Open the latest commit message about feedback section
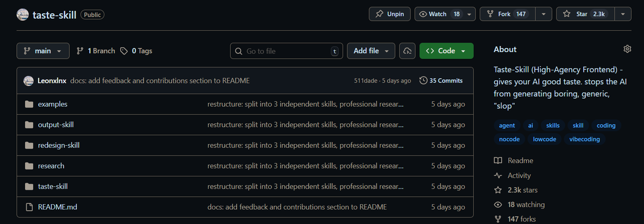The width and height of the screenshot is (644, 224). 160,81
